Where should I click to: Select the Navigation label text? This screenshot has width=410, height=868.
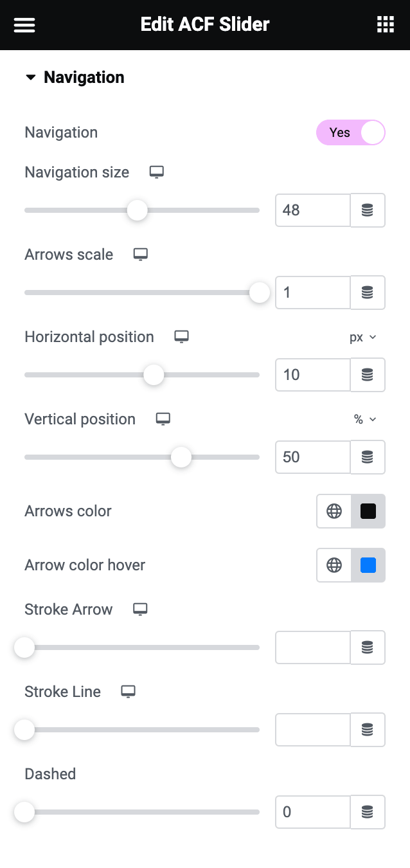click(61, 132)
